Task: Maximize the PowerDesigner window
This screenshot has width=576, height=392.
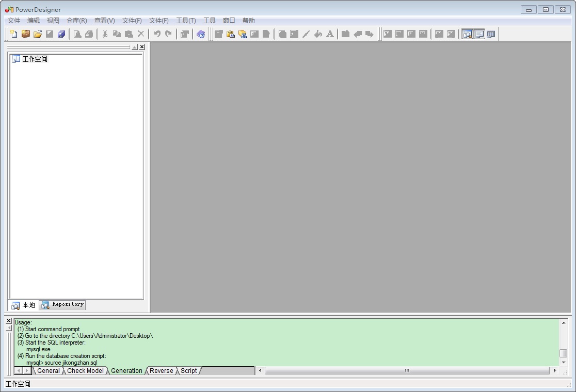Action: pos(546,10)
